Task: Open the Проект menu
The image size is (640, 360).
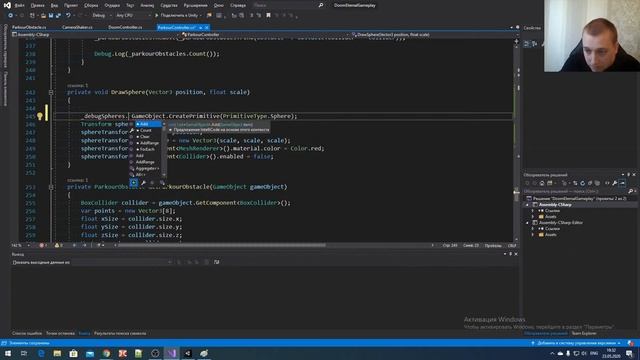Action: [71, 5]
